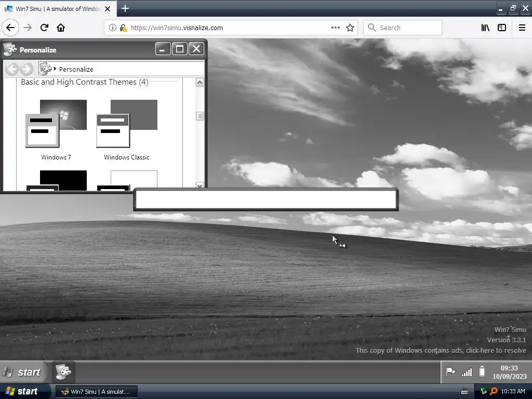
Task: Go back using the Firefox back arrow
Action: point(10,28)
